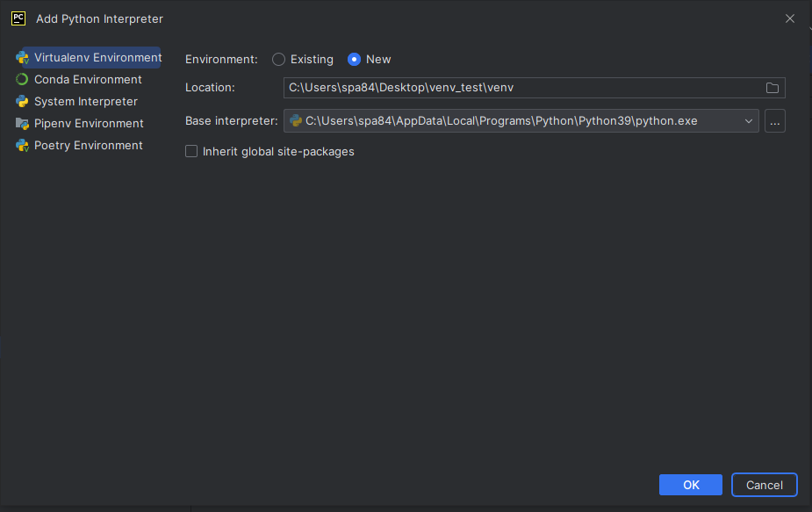Click the Poetry Python icon
Viewport: 812px width, 512px height.
click(22, 146)
